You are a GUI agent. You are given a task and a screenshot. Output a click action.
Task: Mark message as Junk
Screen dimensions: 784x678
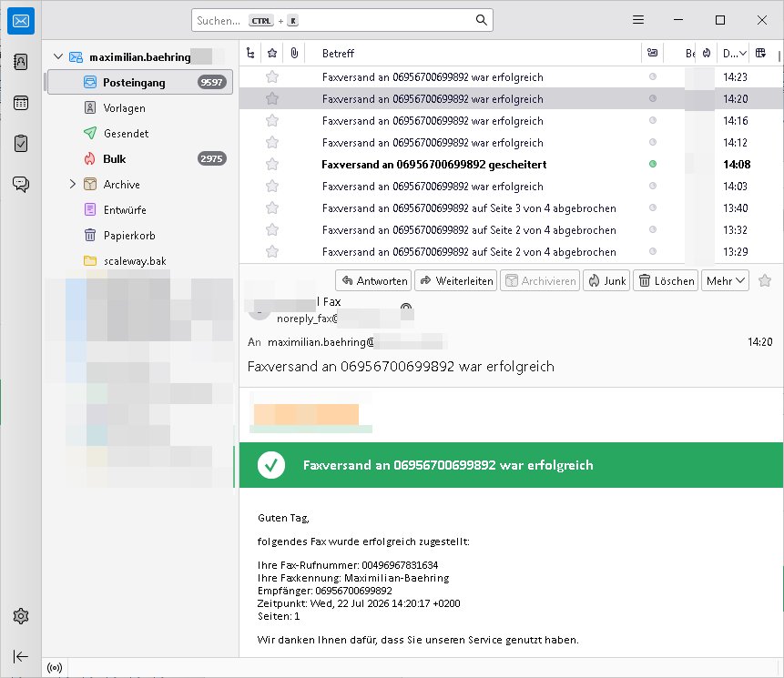point(606,281)
